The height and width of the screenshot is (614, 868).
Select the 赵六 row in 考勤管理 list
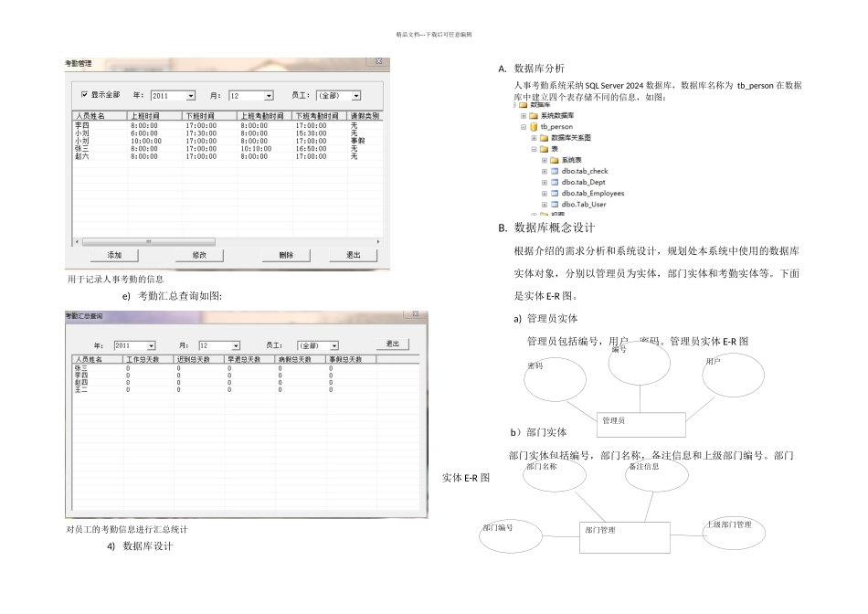point(228,156)
